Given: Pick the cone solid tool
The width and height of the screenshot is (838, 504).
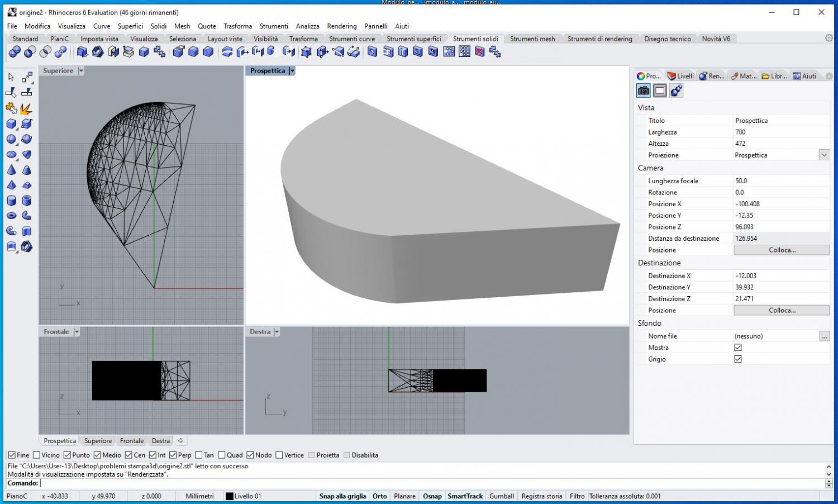Looking at the screenshot, I should tap(11, 170).
